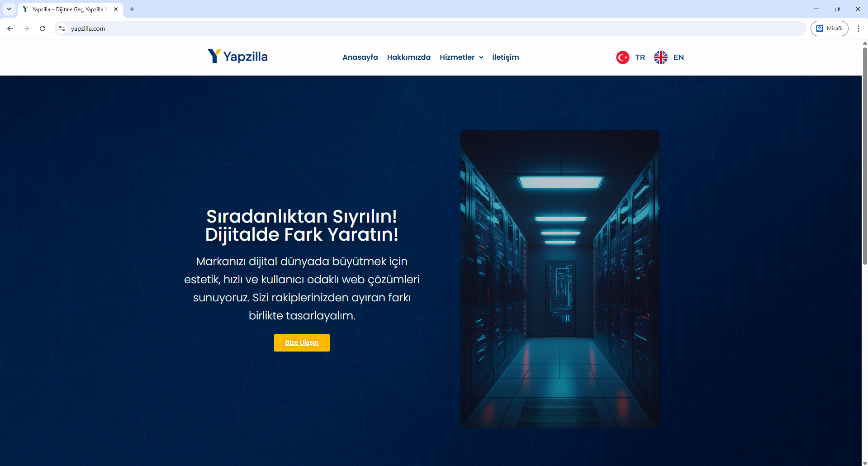Image resolution: width=868 pixels, height=466 pixels.
Task: Expand the Hizmetler dropdown chevron
Action: click(x=481, y=57)
